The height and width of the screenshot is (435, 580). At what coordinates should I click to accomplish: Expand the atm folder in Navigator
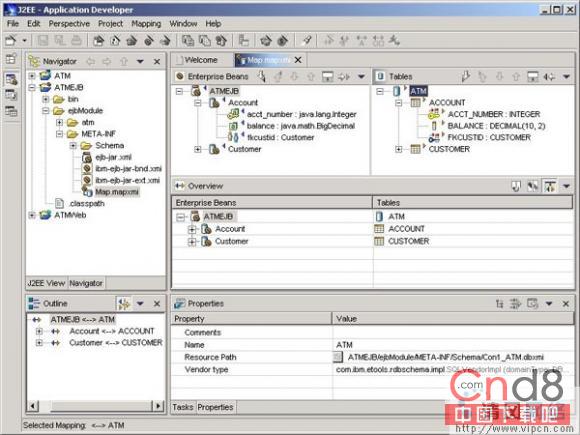pyautogui.click(x=59, y=122)
